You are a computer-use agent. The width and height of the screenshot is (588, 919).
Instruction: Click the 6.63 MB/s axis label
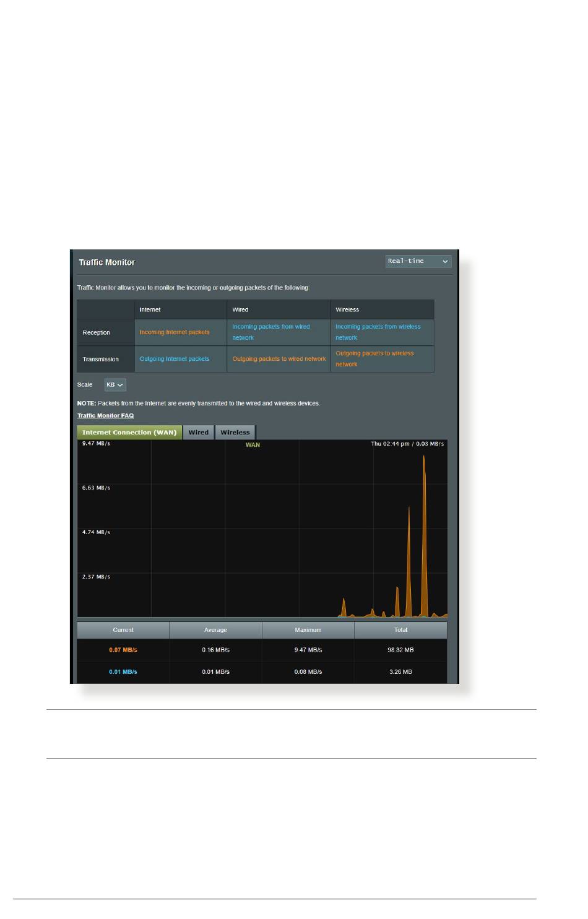coord(96,488)
